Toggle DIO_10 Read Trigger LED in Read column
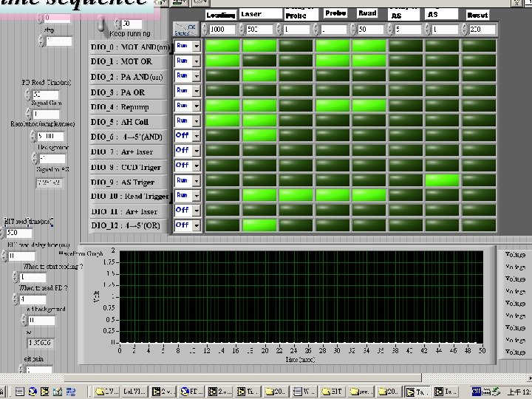 pyautogui.click(x=369, y=195)
